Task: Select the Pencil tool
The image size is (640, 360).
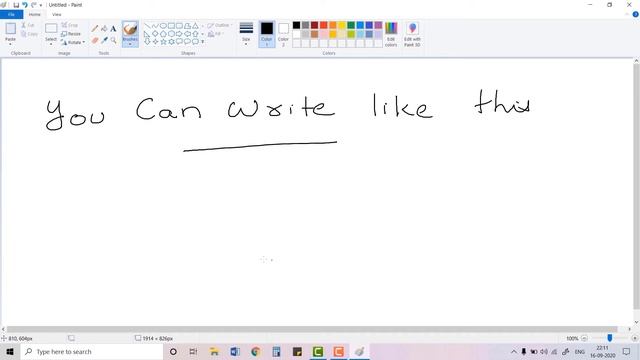Action: tap(95, 29)
